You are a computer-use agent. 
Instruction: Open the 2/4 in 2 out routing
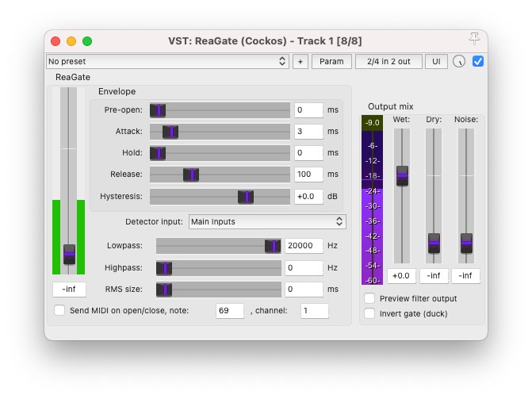[388, 61]
